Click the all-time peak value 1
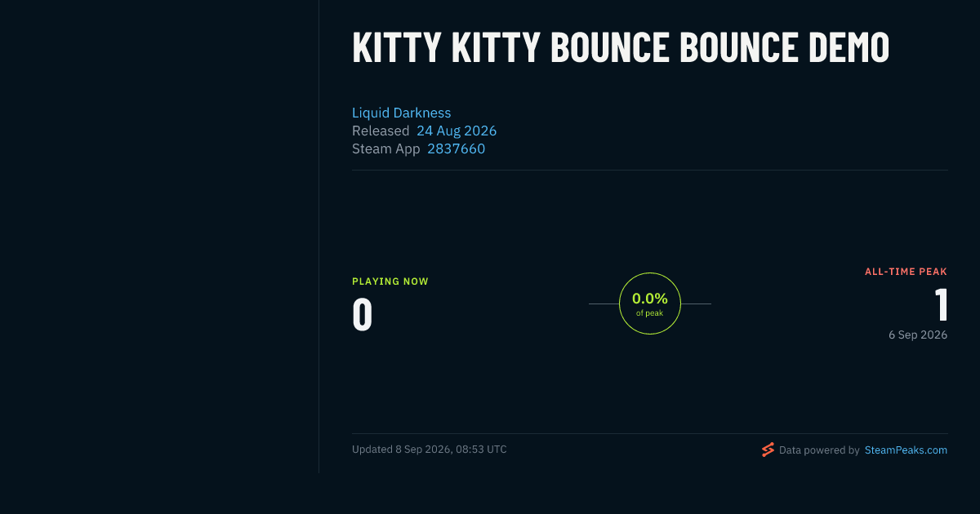 tap(941, 305)
